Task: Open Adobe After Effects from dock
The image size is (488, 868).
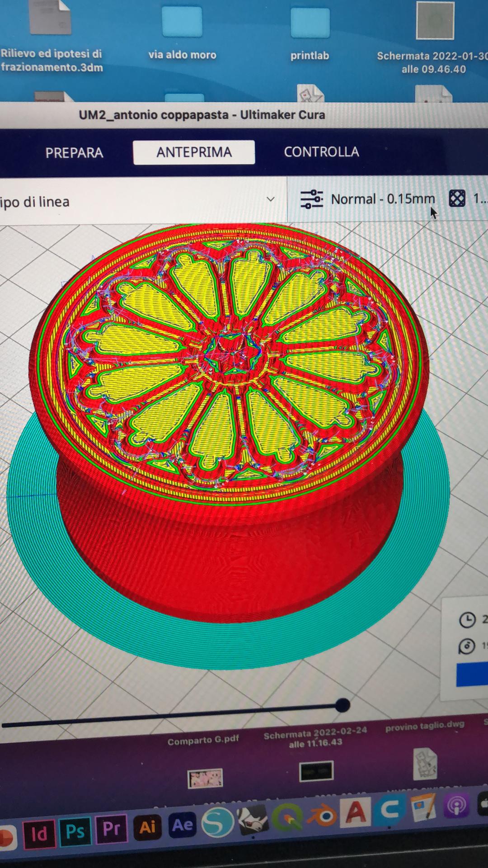Action: pos(183,825)
